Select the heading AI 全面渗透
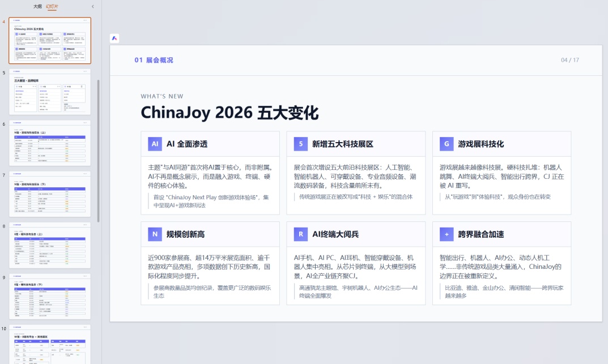The height and width of the screenshot is (364, 608). click(x=187, y=144)
